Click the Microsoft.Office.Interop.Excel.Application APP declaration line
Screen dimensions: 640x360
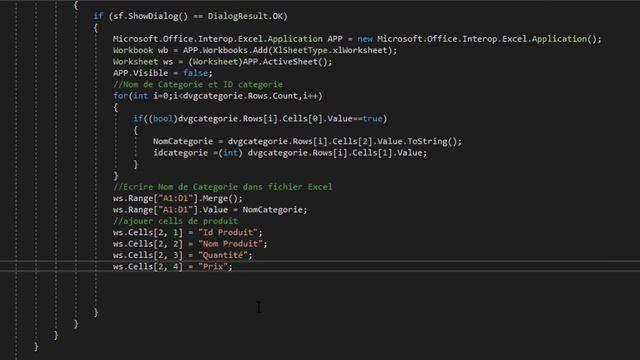pyautogui.click(x=357, y=39)
